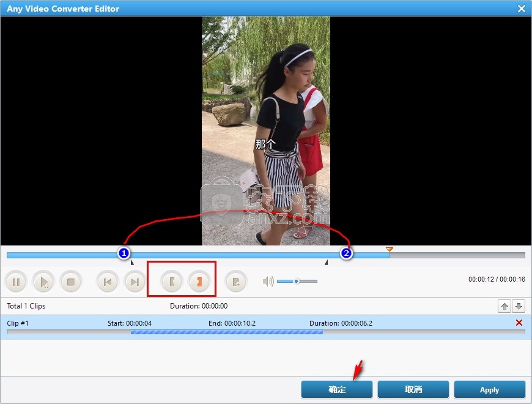
Task: Click the Start: 00:00:04 value
Action: point(130,323)
